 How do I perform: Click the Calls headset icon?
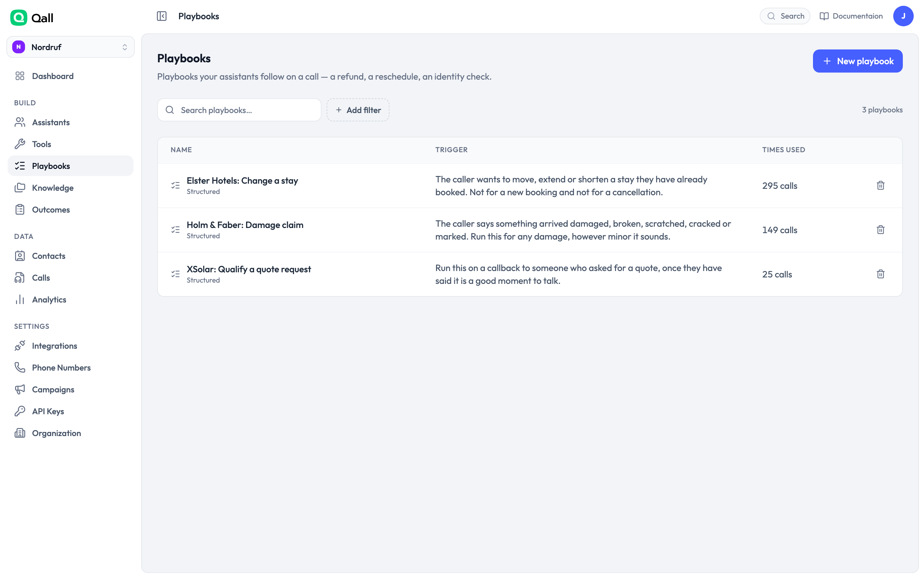pyautogui.click(x=20, y=277)
